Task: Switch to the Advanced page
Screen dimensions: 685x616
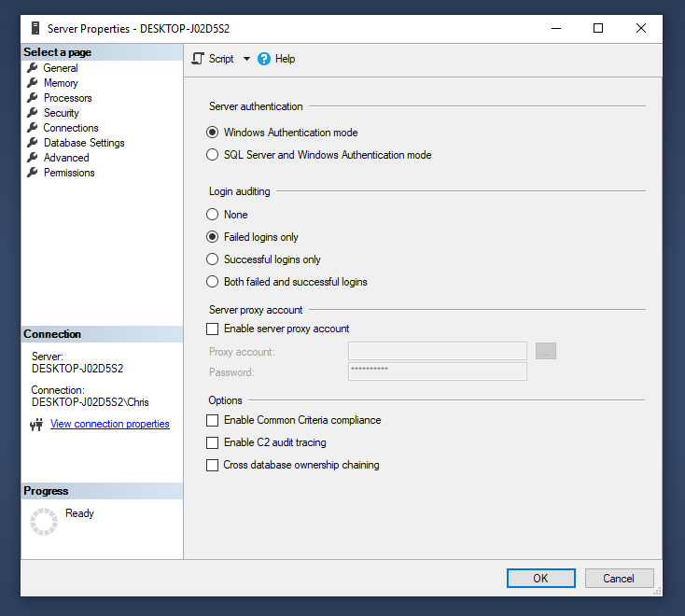Action: 66,158
